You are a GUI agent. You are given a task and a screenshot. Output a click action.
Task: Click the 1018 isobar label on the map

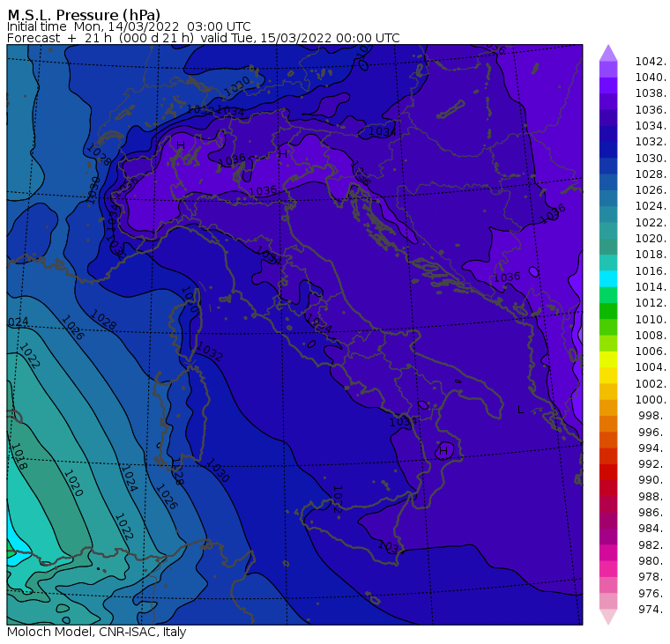[x=19, y=456]
